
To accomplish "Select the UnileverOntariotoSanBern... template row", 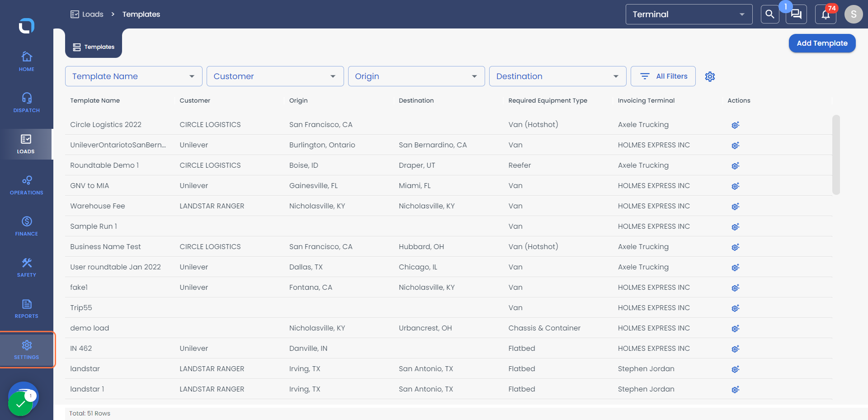I will (x=448, y=145).
